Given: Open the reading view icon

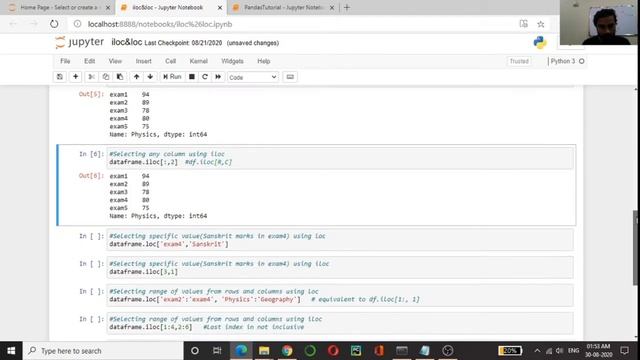Looking at the screenshot, I should (523, 24).
